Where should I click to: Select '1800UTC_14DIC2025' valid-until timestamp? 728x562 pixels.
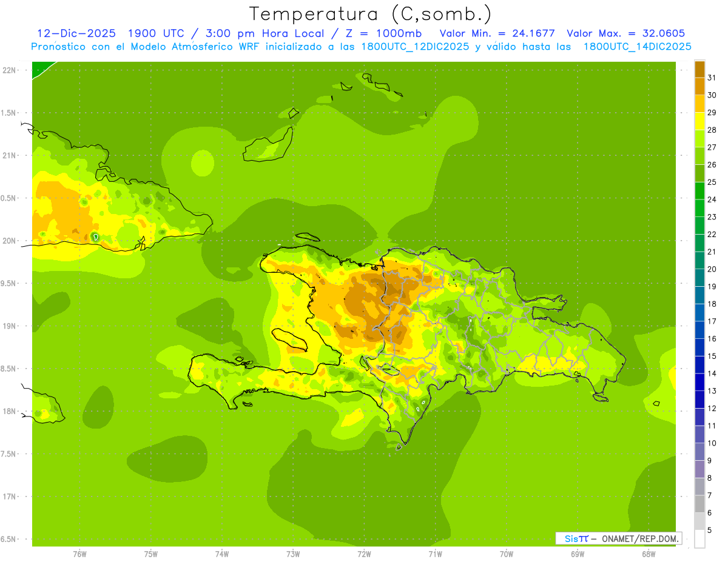(637, 47)
